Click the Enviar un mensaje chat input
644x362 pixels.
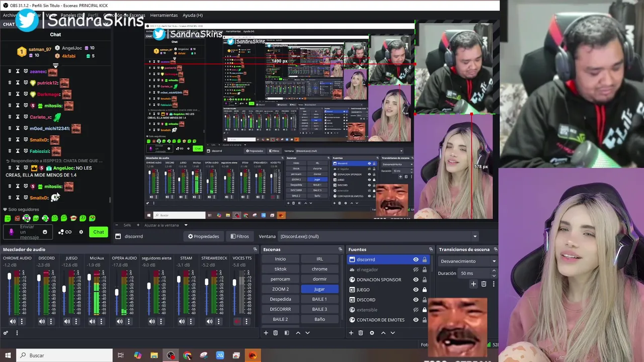click(x=28, y=232)
